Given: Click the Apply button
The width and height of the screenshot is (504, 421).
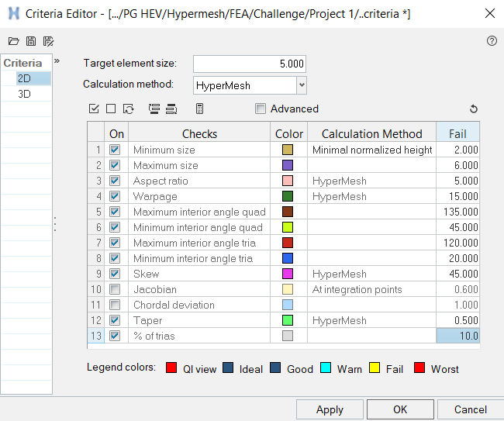Looking at the screenshot, I should coord(330,409).
